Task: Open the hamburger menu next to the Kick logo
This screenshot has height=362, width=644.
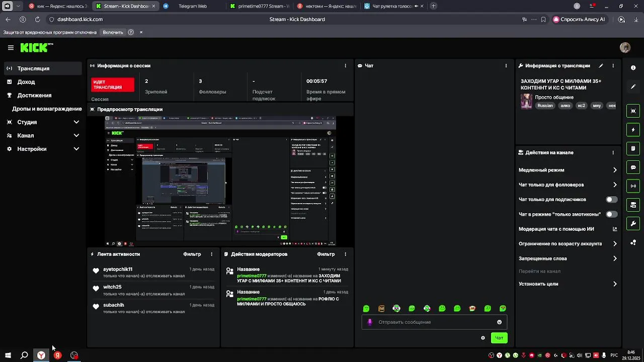Action: click(11, 48)
